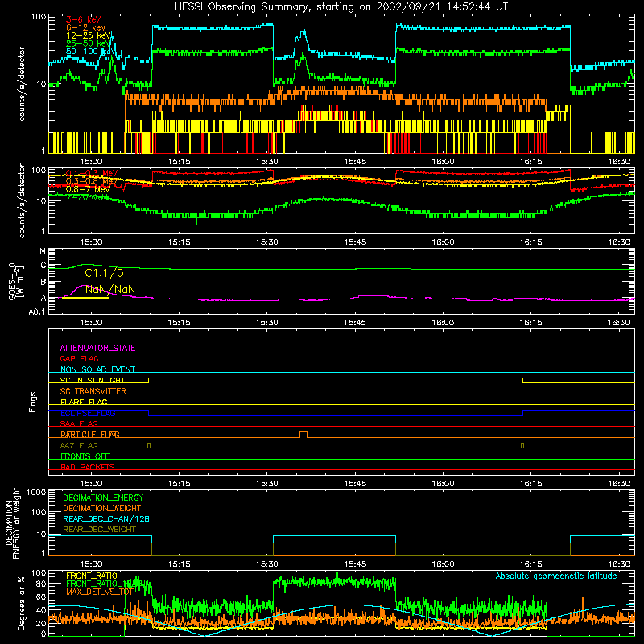This screenshot has height=644, width=644.
Task: Select the GAP_FLAG label
Action: (x=79, y=358)
